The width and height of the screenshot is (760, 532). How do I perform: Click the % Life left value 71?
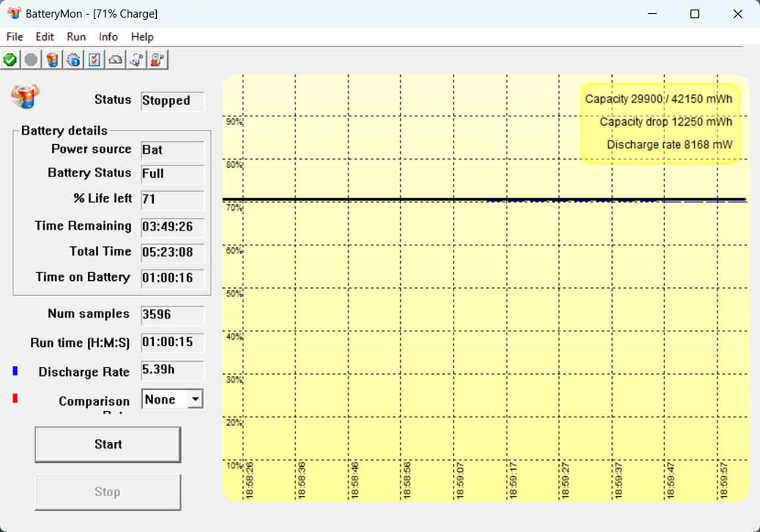(x=172, y=199)
